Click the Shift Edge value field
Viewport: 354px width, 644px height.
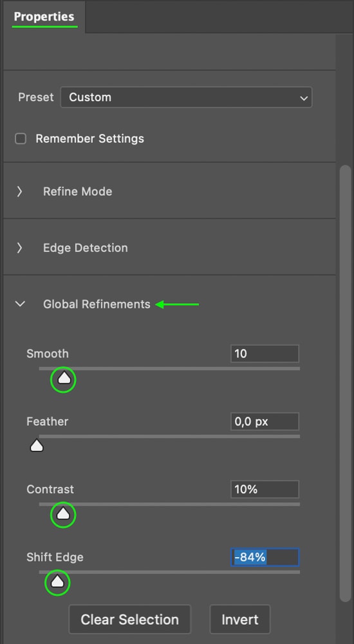click(x=265, y=557)
